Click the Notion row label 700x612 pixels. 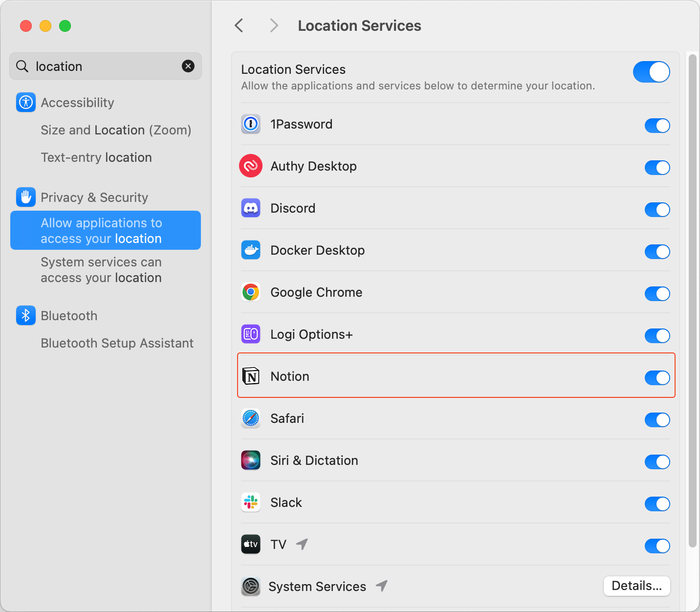click(290, 376)
